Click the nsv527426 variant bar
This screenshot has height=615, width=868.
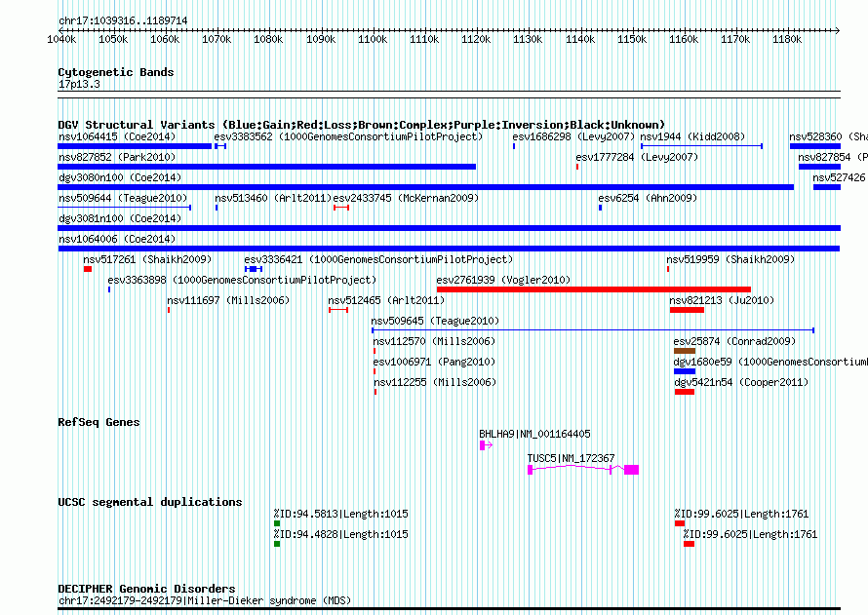(827, 187)
